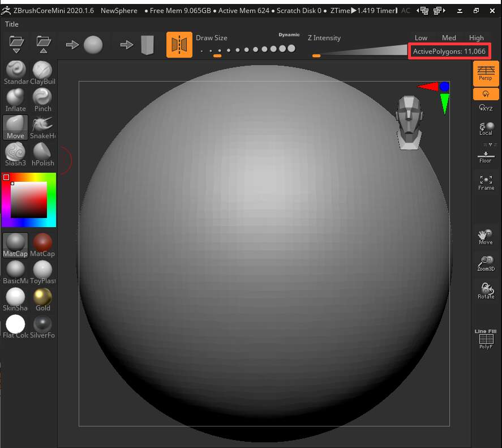Switch to the Slash3 brush
Viewport: 502px width, 448px height.
pyautogui.click(x=16, y=154)
